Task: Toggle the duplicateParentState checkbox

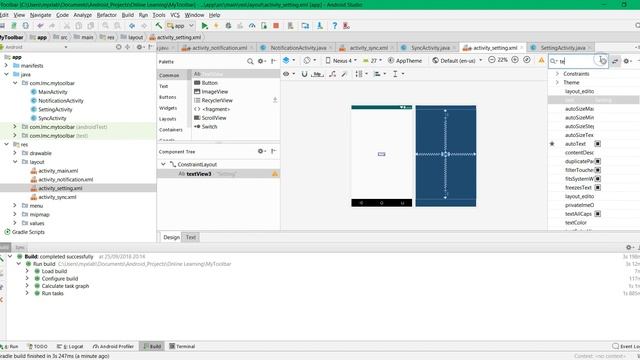Action: tap(598, 161)
